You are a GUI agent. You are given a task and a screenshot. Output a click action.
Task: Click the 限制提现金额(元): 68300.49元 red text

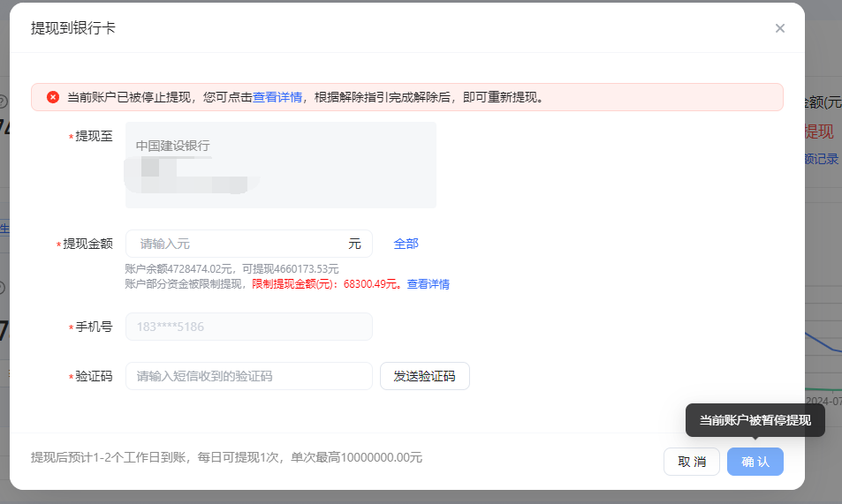point(327,284)
